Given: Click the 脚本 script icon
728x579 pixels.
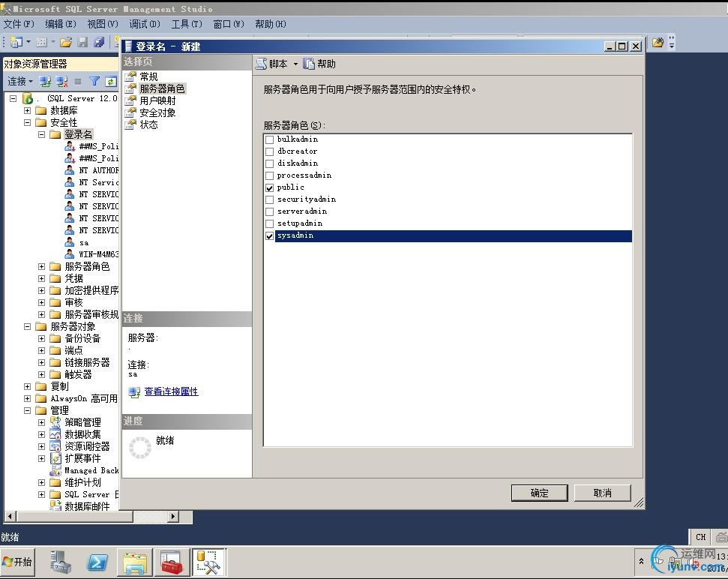Looking at the screenshot, I should 262,64.
